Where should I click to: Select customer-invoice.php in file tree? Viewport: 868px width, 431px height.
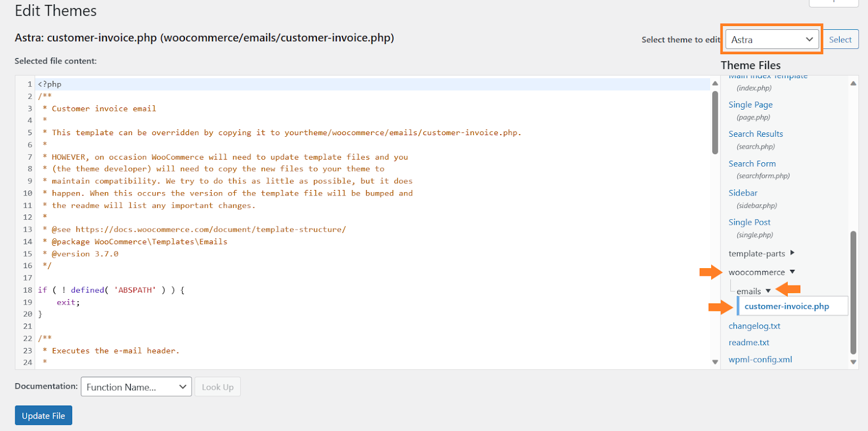click(792, 306)
